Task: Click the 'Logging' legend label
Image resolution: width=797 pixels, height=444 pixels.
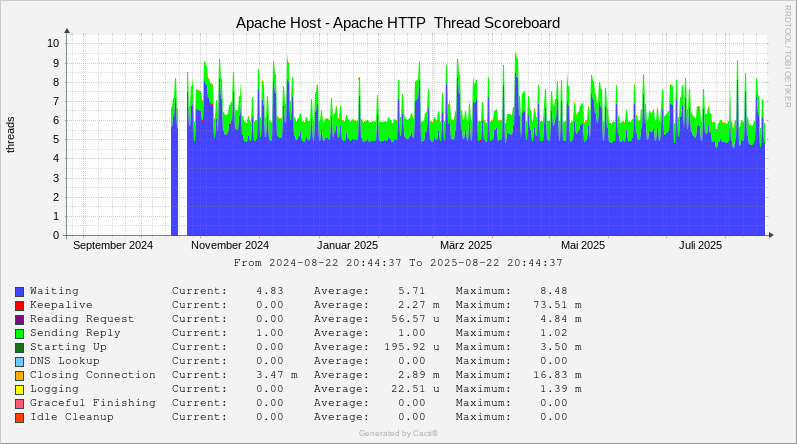Action: pyautogui.click(x=54, y=389)
